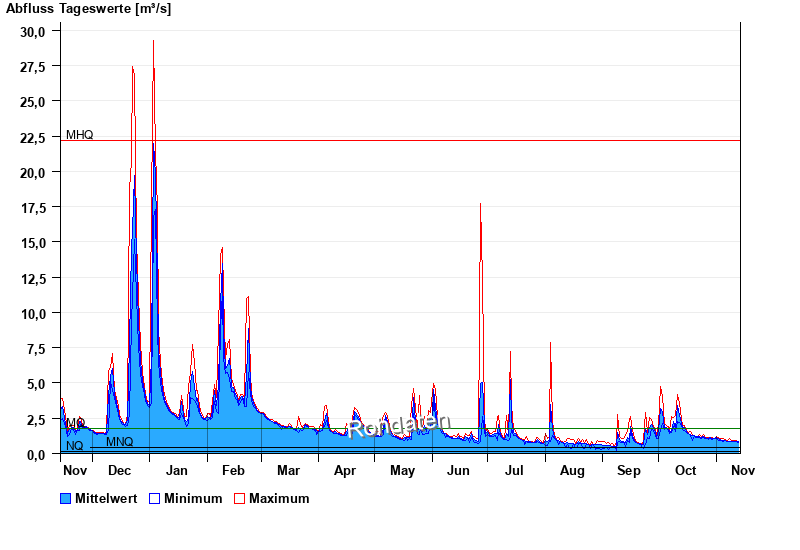
Task: Click the Rohdaten watermark text
Action: 400,425
